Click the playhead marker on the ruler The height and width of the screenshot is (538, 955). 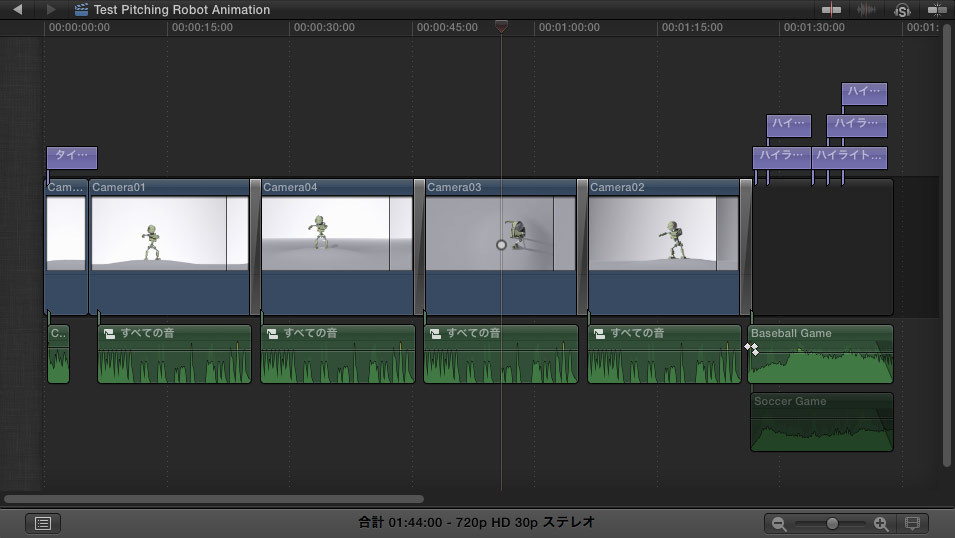(501, 26)
